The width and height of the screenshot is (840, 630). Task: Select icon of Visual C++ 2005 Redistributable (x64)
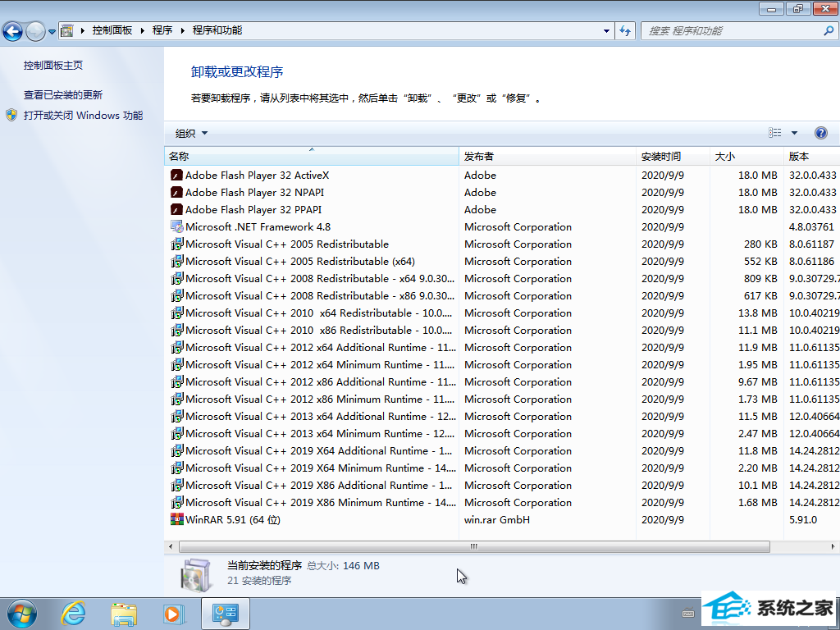(x=177, y=261)
